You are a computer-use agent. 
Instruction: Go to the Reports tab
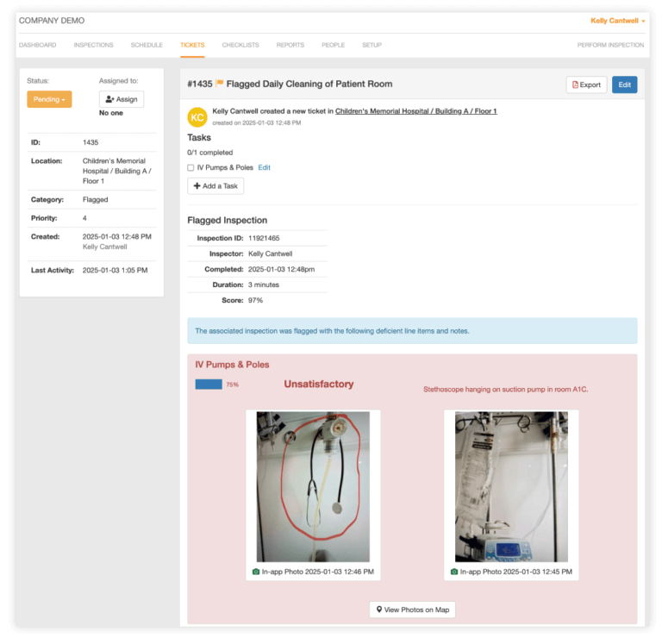click(290, 45)
